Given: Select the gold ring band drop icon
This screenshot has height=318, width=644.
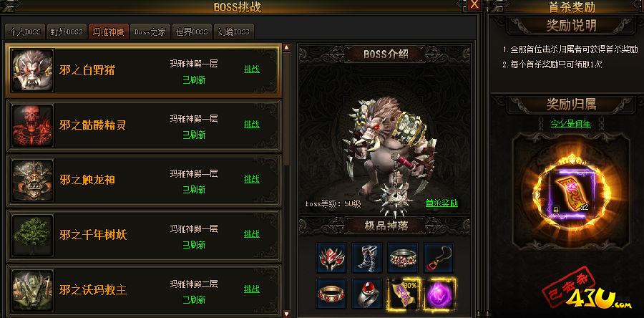Looking at the screenshot, I should coord(331,294).
